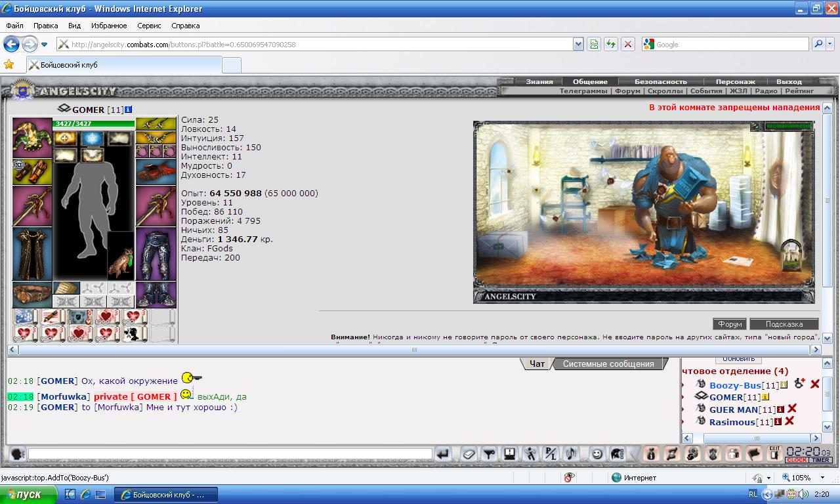Open GOMER character info icon beside name
The image size is (840, 504).
(128, 110)
